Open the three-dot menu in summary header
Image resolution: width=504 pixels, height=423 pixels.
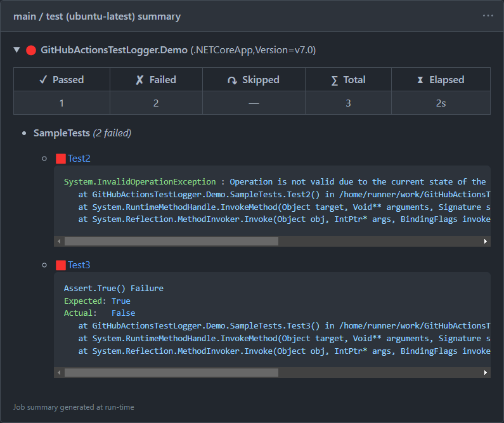click(x=488, y=15)
